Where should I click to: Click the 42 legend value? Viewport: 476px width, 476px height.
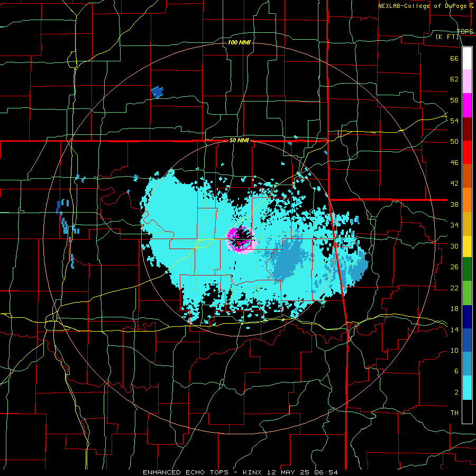454,184
